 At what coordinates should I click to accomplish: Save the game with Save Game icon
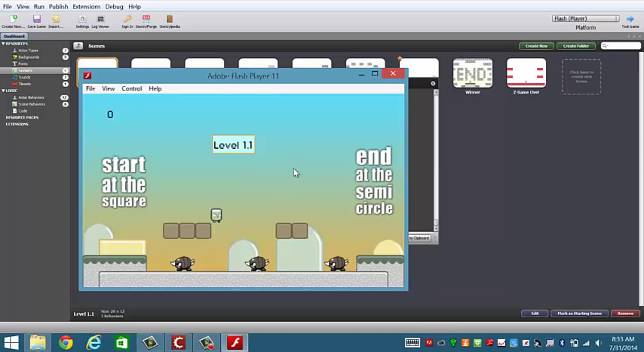(x=37, y=21)
